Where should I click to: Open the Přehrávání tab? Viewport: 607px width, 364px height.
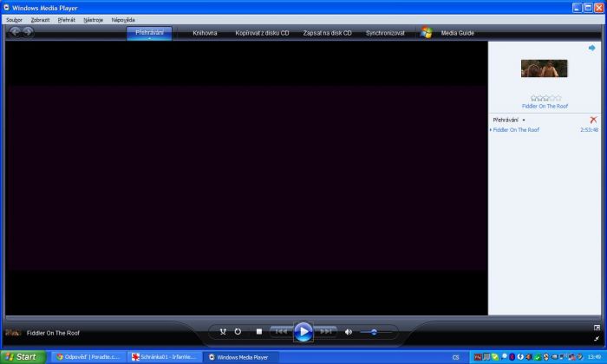click(149, 32)
